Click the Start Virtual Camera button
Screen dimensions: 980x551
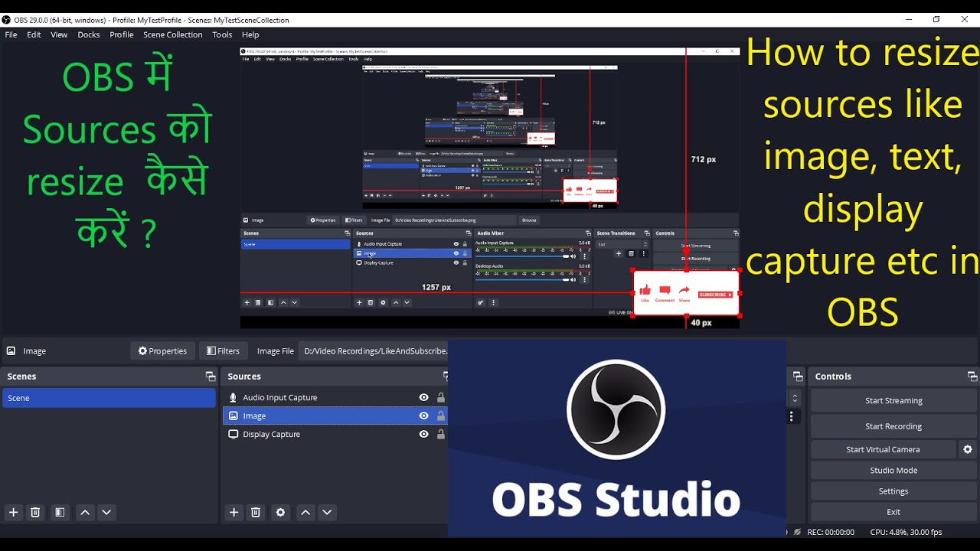[883, 449]
